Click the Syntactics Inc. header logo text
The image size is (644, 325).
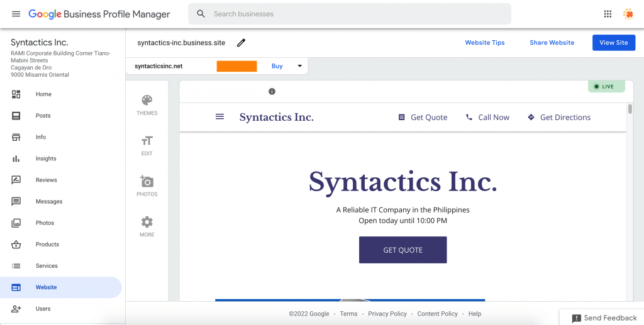[277, 118]
